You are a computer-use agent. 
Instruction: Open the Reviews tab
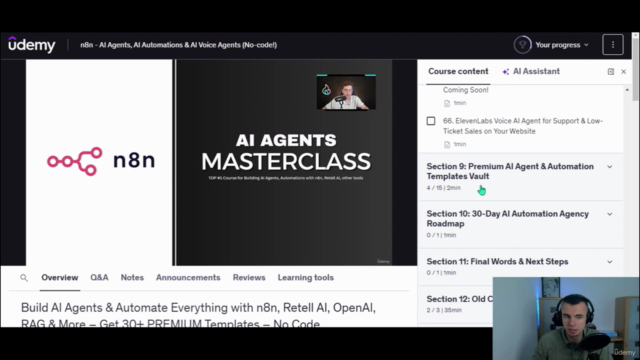tap(249, 278)
